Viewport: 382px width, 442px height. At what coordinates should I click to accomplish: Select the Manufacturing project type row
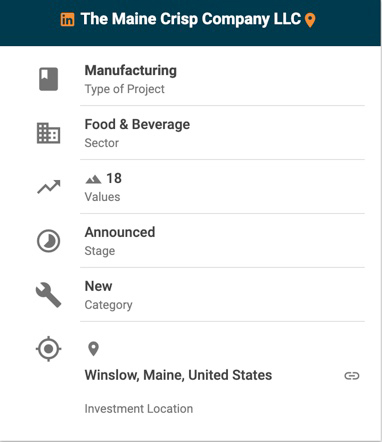(222, 79)
